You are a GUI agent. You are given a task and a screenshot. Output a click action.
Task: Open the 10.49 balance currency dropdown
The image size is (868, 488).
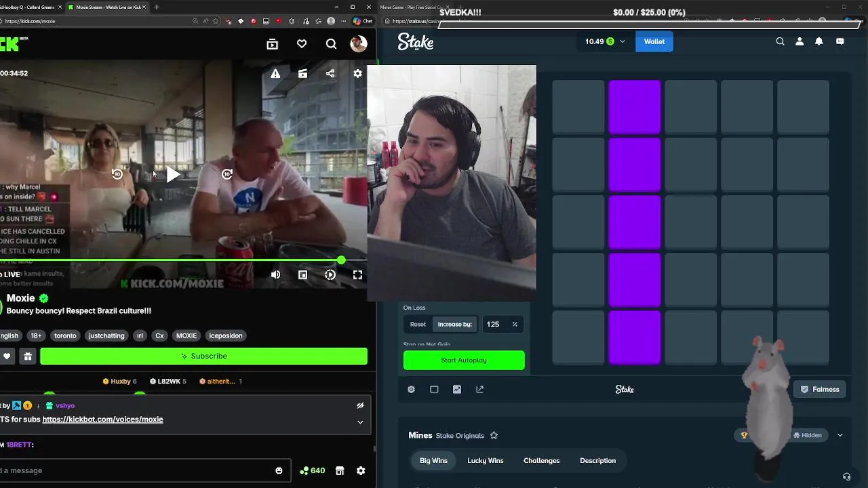605,41
